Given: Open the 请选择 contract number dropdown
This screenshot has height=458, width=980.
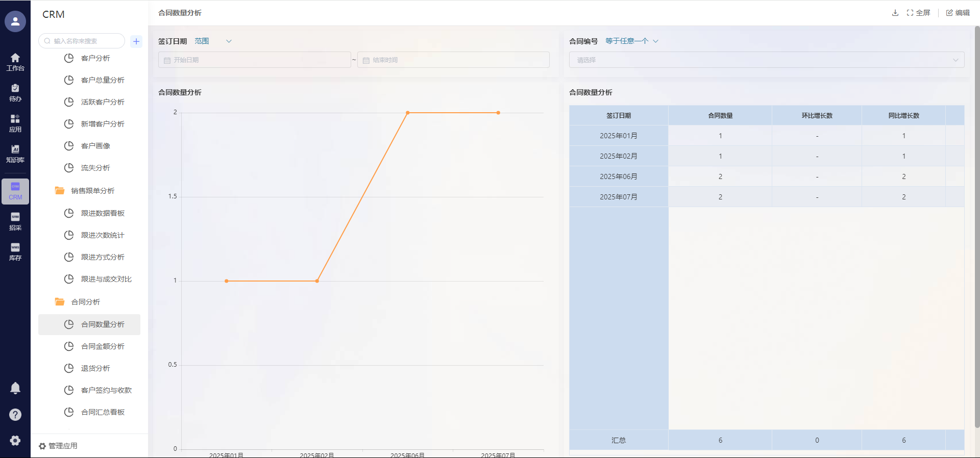Looking at the screenshot, I should (766, 60).
